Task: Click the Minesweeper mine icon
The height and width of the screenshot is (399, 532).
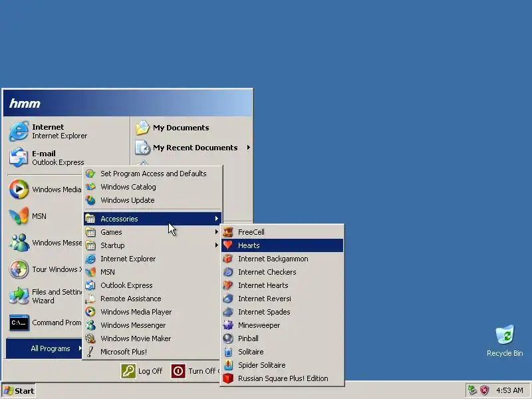Action: [228, 325]
